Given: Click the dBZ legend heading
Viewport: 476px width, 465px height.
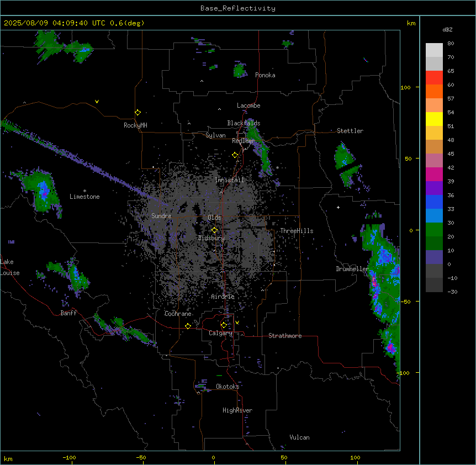Looking at the screenshot, I should (447, 30).
